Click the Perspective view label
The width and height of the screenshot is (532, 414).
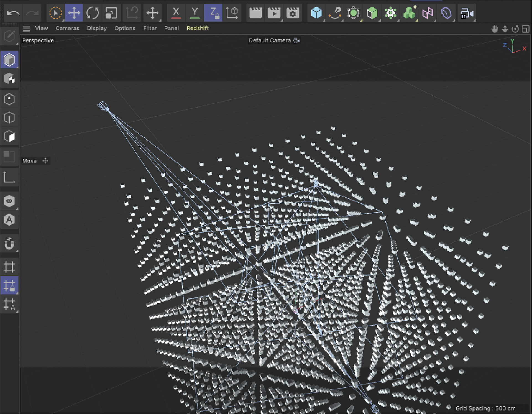pyautogui.click(x=38, y=40)
